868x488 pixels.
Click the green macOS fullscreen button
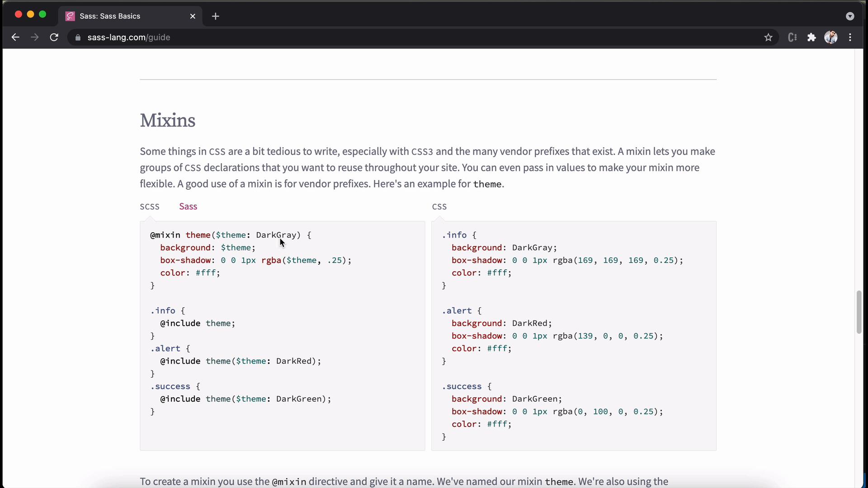pyautogui.click(x=42, y=14)
